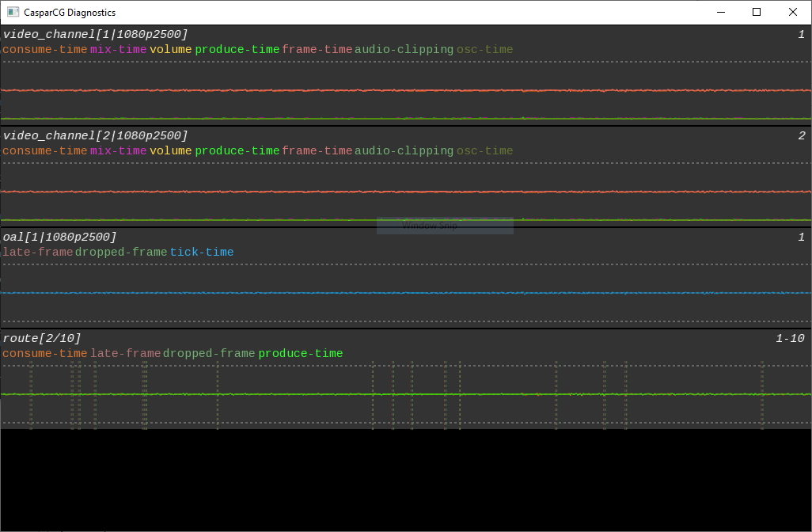Click tick-time label in the oal graph
The width and height of the screenshot is (812, 532).
click(202, 252)
